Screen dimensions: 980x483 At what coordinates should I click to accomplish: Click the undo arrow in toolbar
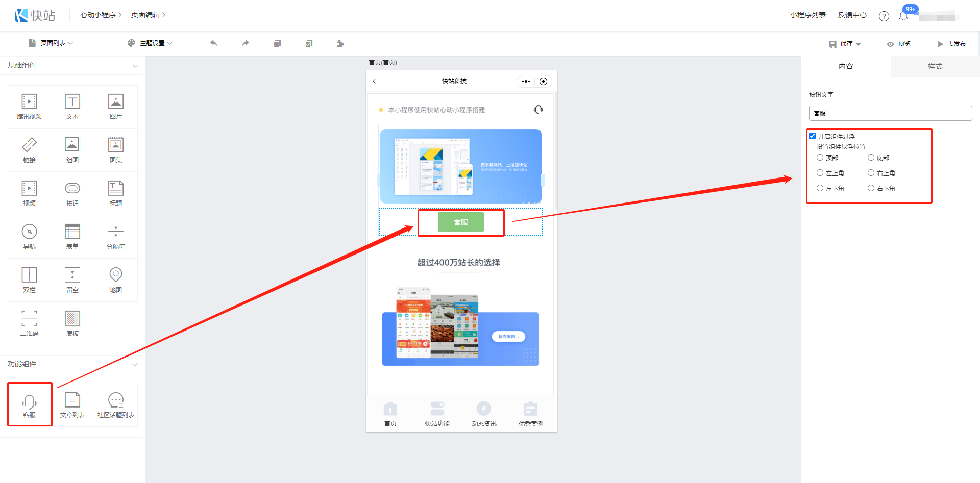click(x=214, y=43)
